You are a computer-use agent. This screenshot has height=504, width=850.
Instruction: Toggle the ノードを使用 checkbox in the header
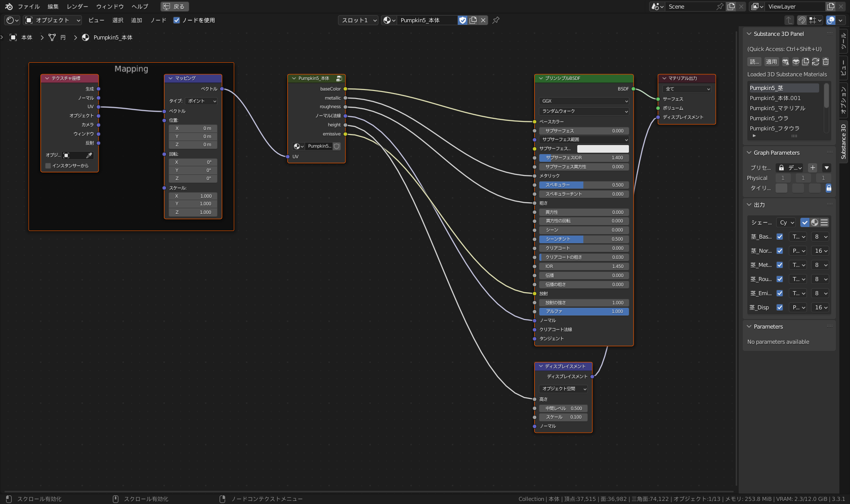[176, 20]
